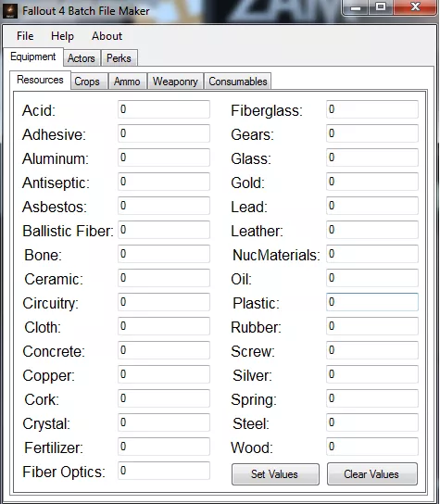Image resolution: width=440 pixels, height=504 pixels.
Task: Open the Weaponry sub-tab
Action: 175,82
